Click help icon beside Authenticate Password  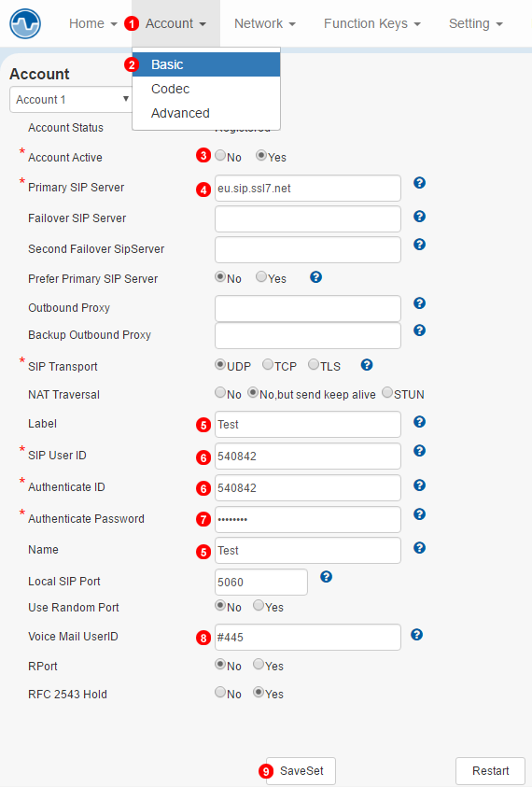coord(420,514)
